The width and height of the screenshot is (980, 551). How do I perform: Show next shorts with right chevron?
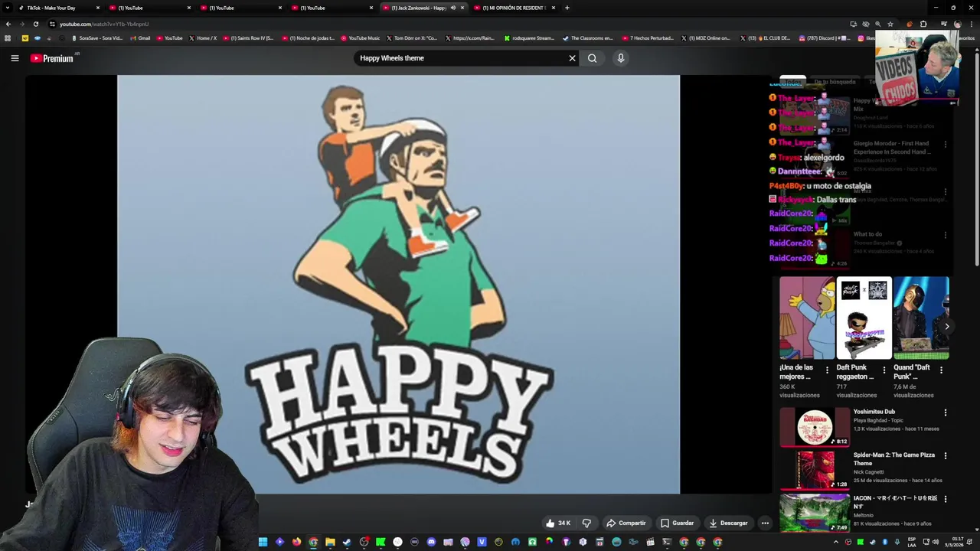click(947, 326)
